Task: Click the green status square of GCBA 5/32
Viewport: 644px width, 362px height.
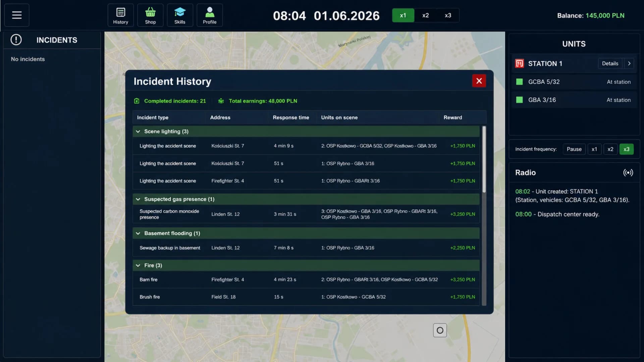Action: click(x=520, y=82)
